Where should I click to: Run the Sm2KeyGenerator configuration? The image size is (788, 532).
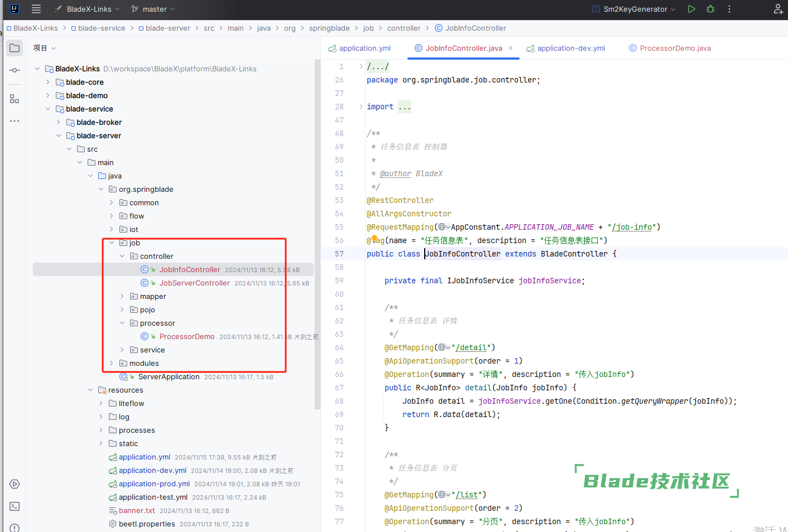tap(691, 9)
